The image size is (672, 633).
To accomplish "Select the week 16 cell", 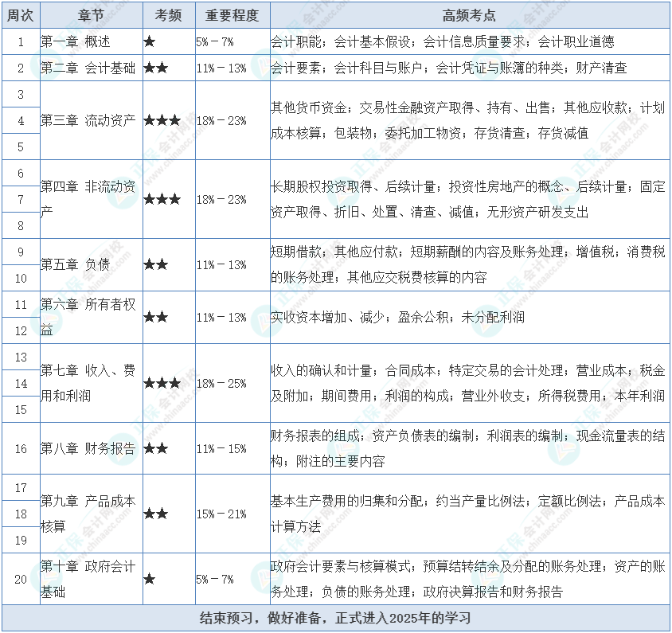I will (21, 448).
